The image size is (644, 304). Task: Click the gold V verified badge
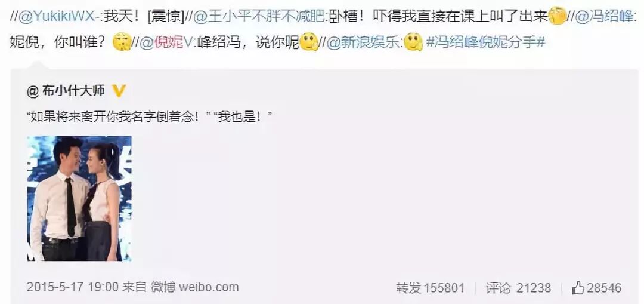click(x=119, y=91)
